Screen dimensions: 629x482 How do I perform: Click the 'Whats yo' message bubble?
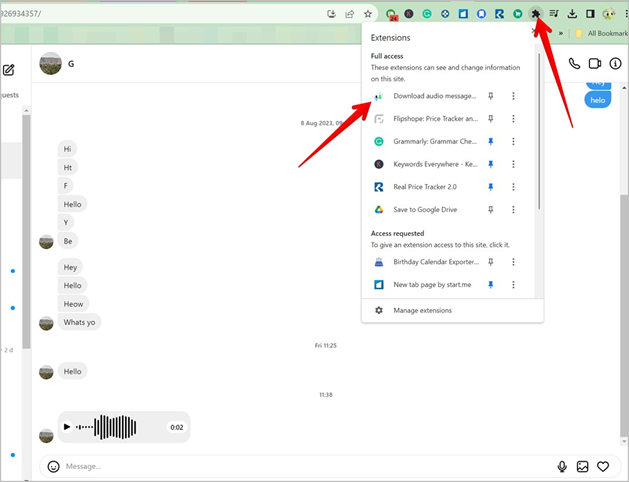click(x=79, y=322)
